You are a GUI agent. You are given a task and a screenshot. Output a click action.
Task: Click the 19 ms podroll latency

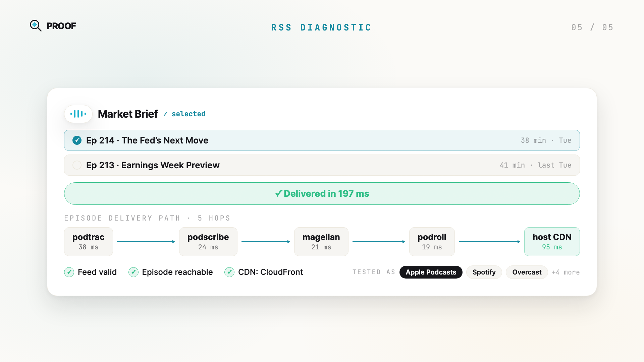pos(432,247)
